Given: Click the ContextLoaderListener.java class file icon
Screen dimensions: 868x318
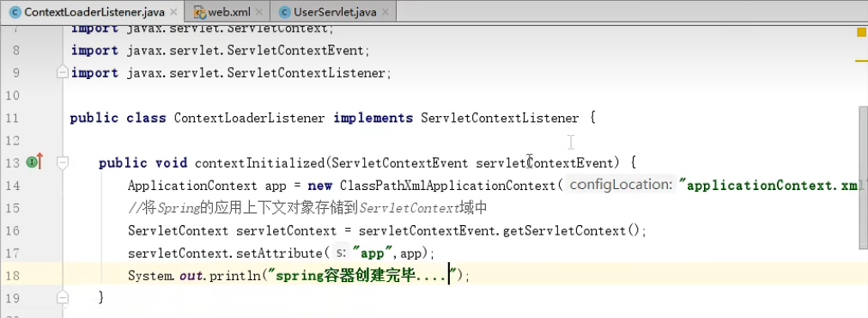Looking at the screenshot, I should point(15,12).
